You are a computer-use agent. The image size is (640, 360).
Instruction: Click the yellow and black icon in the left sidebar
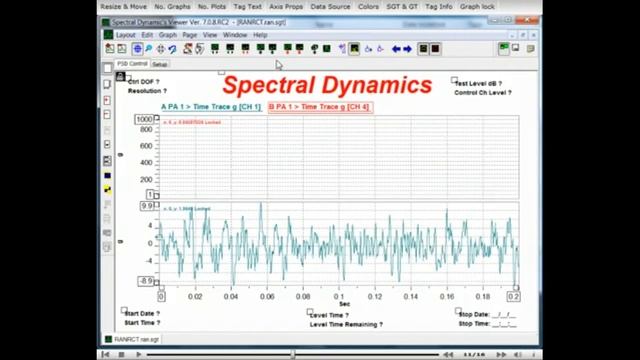click(107, 189)
